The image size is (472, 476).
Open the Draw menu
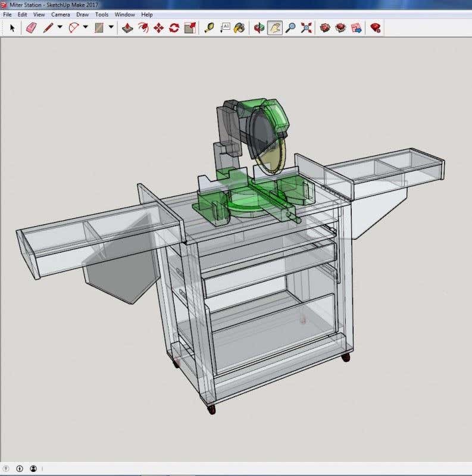pyautogui.click(x=83, y=14)
